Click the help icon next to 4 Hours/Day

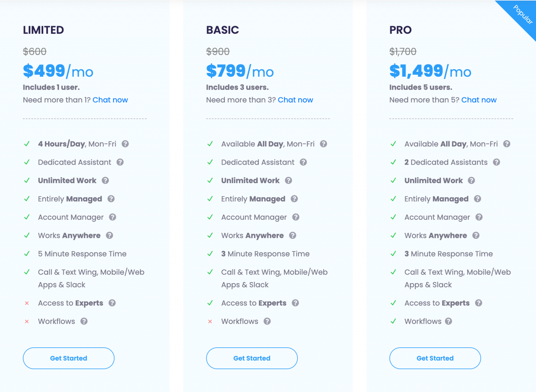click(x=125, y=144)
